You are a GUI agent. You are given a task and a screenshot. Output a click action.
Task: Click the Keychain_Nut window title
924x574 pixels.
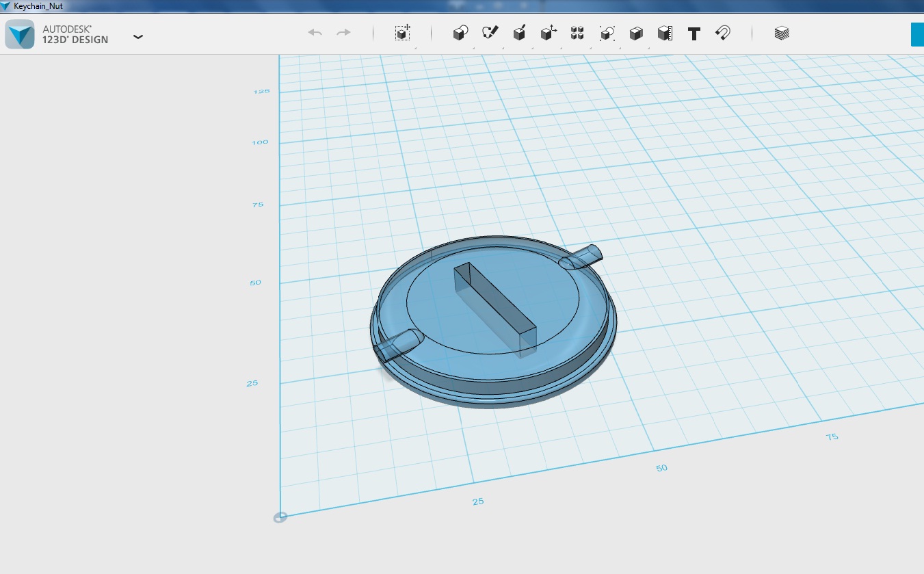pyautogui.click(x=38, y=5)
